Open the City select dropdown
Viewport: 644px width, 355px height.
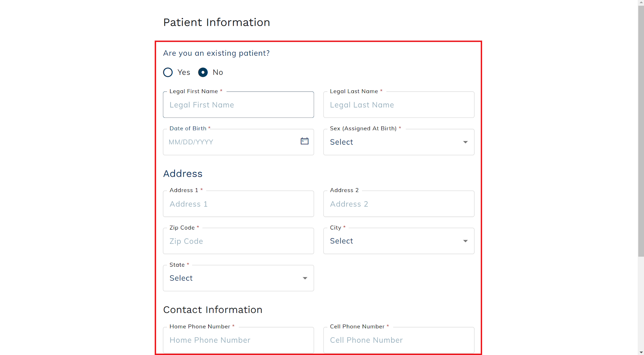[399, 241]
